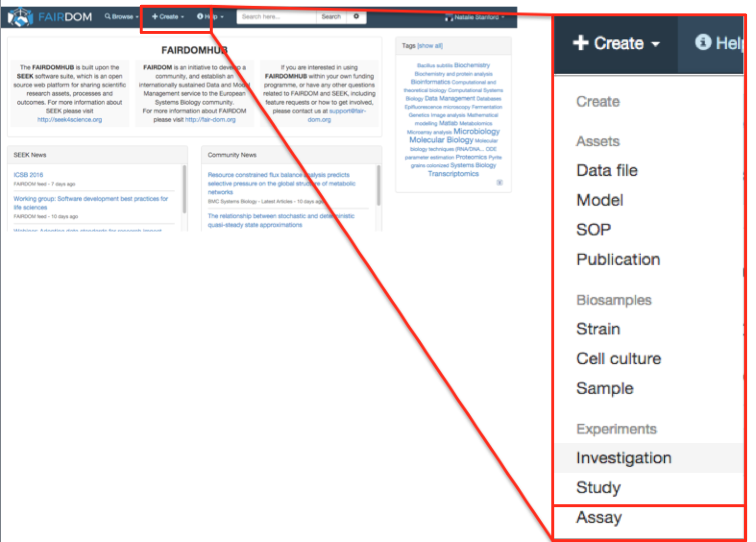Follow the http://seek4science.org link

(70, 120)
